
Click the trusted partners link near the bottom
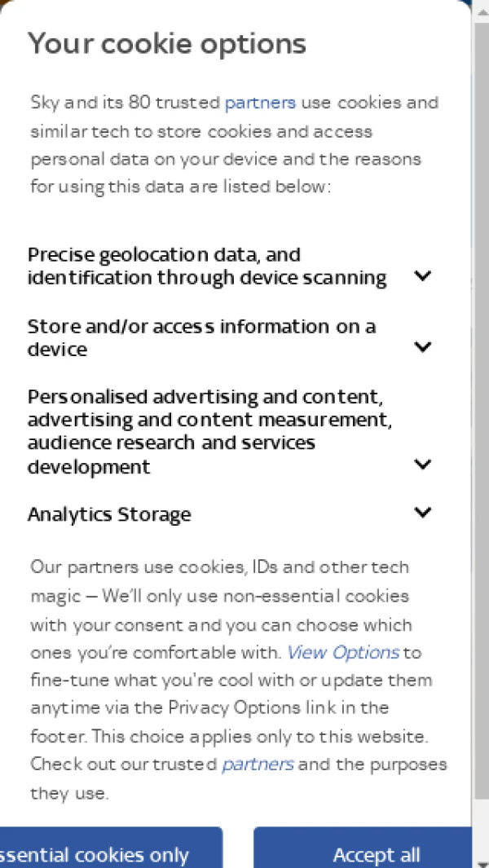coord(258,764)
